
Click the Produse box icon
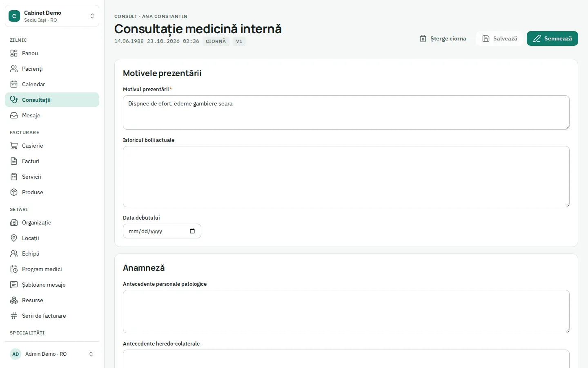pyautogui.click(x=14, y=192)
